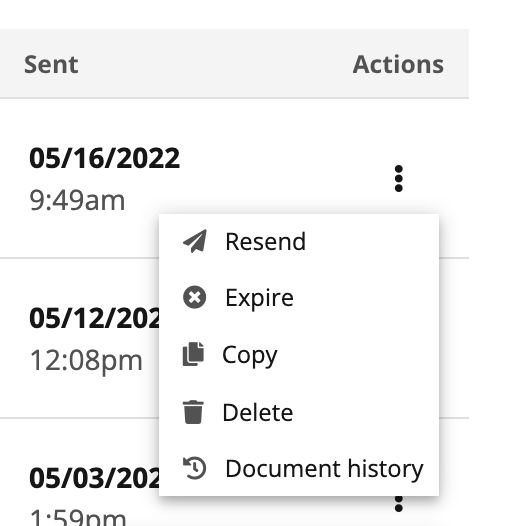Choose the Delete menu entry label
Screen dimensions: 510x526
258,412
